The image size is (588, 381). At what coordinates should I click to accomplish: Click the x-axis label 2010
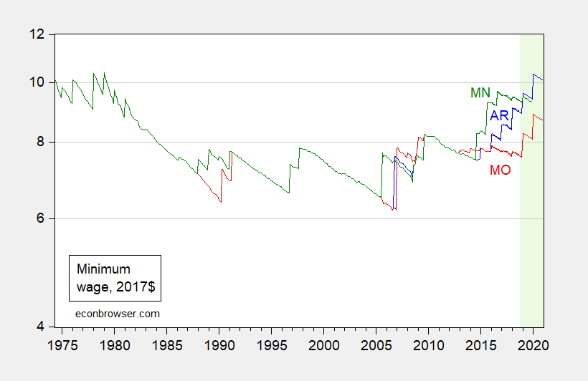[x=429, y=345]
